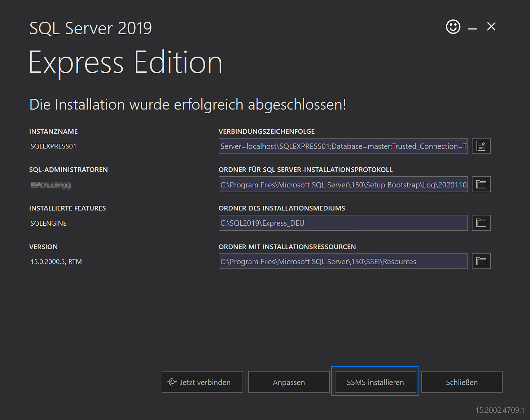
Task: Click the installation success headline
Action: point(188,105)
